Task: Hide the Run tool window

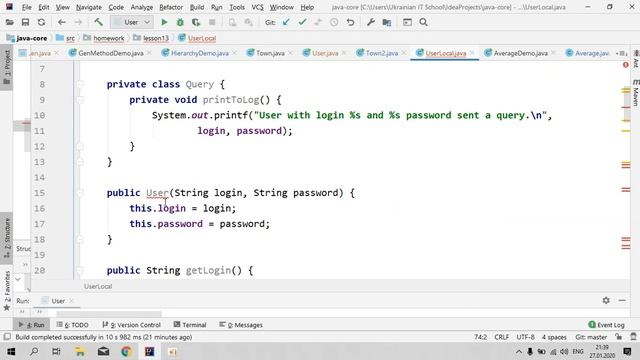Action: [x=622, y=300]
